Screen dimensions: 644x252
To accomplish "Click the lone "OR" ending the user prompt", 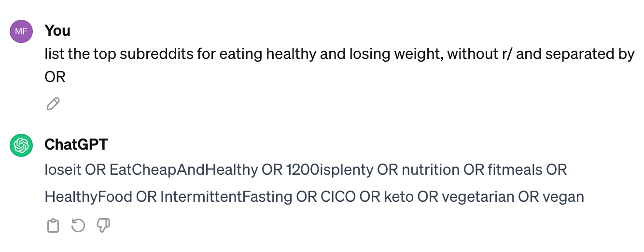I will [55, 77].
